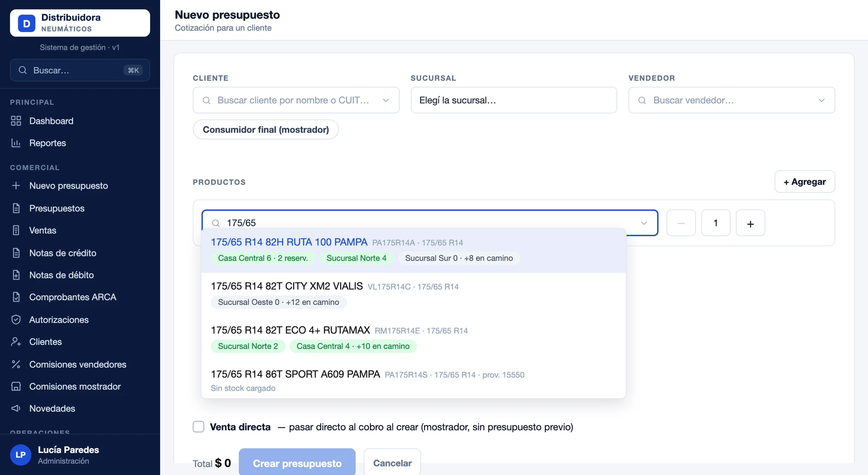
Task: Click the Comprobantes ARCA file icon
Action: tap(16, 297)
